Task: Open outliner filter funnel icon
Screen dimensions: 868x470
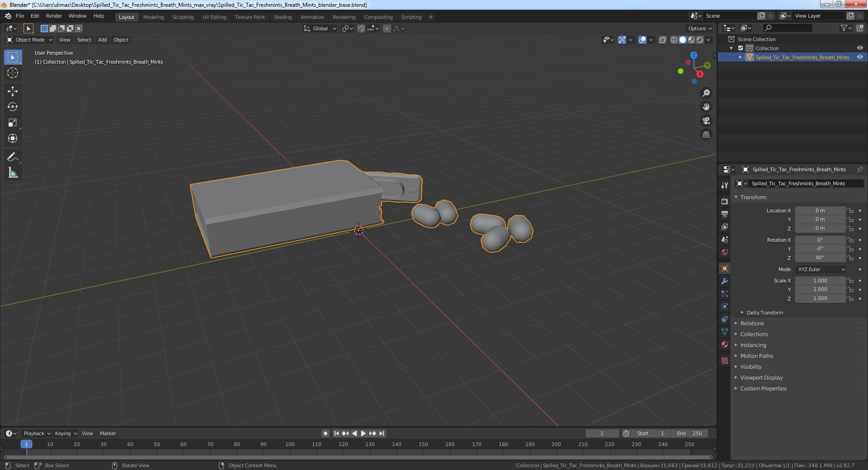Action: point(846,28)
